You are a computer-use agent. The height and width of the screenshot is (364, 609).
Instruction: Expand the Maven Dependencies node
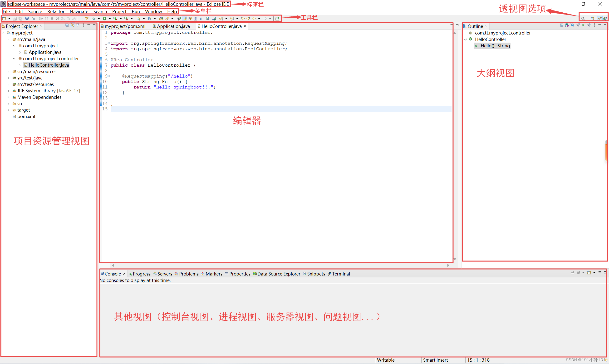(9, 97)
